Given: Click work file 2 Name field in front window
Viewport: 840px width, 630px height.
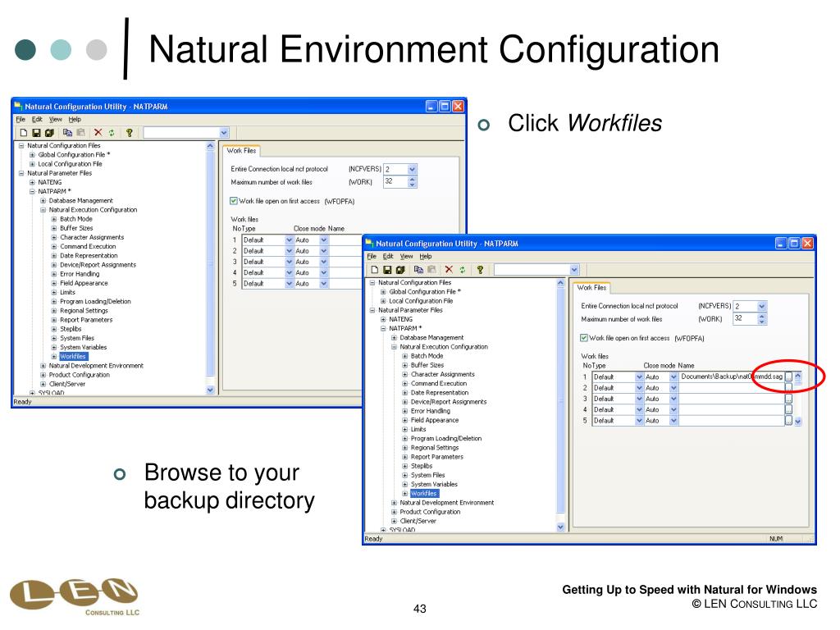Looking at the screenshot, I should (732, 387).
